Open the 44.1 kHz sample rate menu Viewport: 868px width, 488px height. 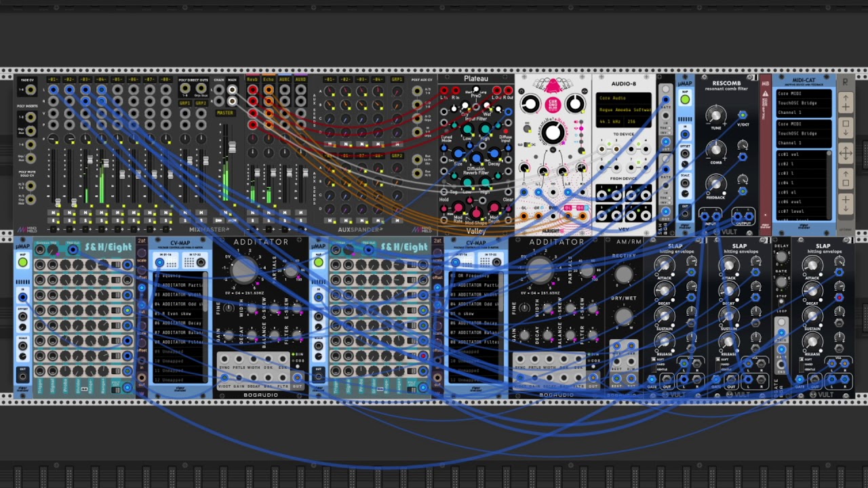click(611, 121)
